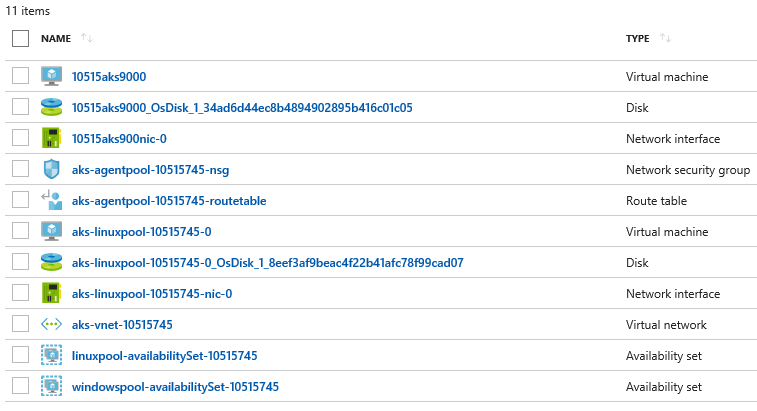
Task: Click the TYPE column header
Action: (638, 38)
